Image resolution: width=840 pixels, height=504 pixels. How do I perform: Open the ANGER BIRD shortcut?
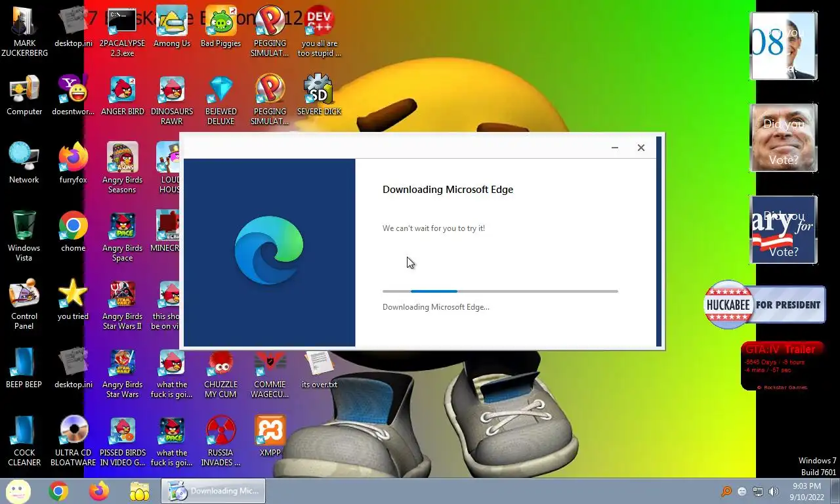pos(122,95)
